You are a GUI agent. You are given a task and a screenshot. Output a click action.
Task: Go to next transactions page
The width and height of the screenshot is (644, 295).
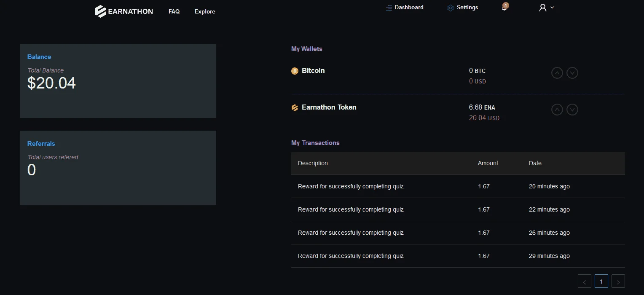618,281
